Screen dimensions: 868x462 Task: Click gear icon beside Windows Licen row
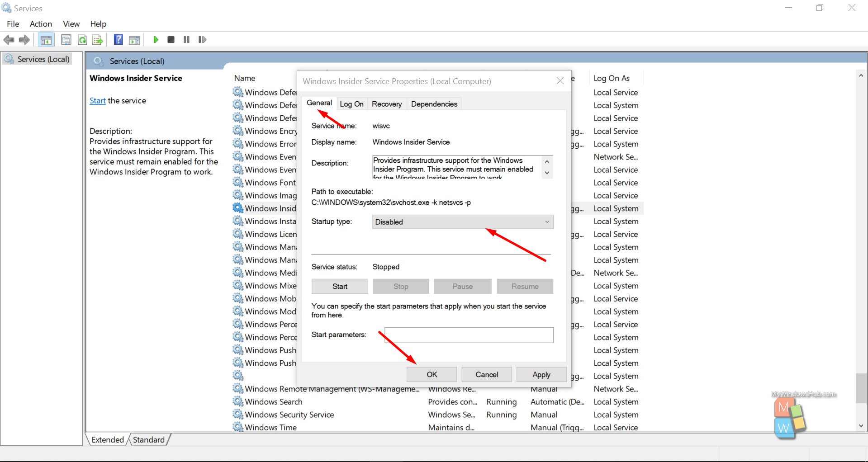[238, 234]
